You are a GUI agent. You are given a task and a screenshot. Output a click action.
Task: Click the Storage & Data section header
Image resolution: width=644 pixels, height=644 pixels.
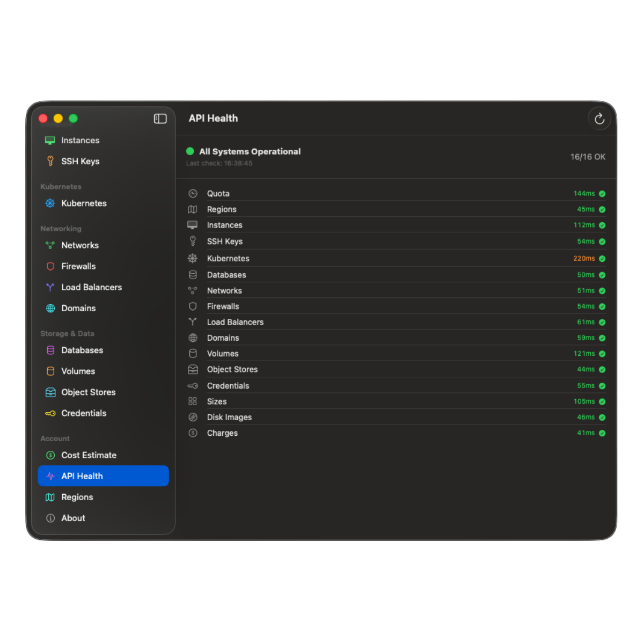pyautogui.click(x=67, y=333)
